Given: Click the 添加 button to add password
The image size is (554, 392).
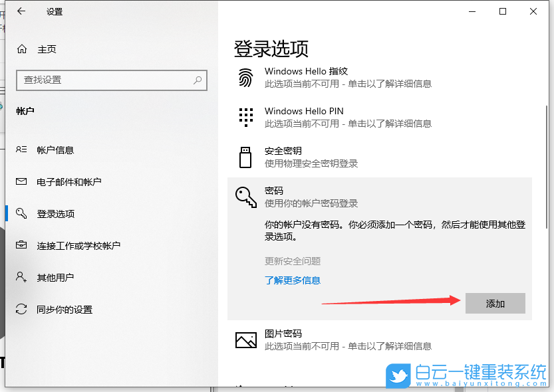Looking at the screenshot, I should click(495, 303).
